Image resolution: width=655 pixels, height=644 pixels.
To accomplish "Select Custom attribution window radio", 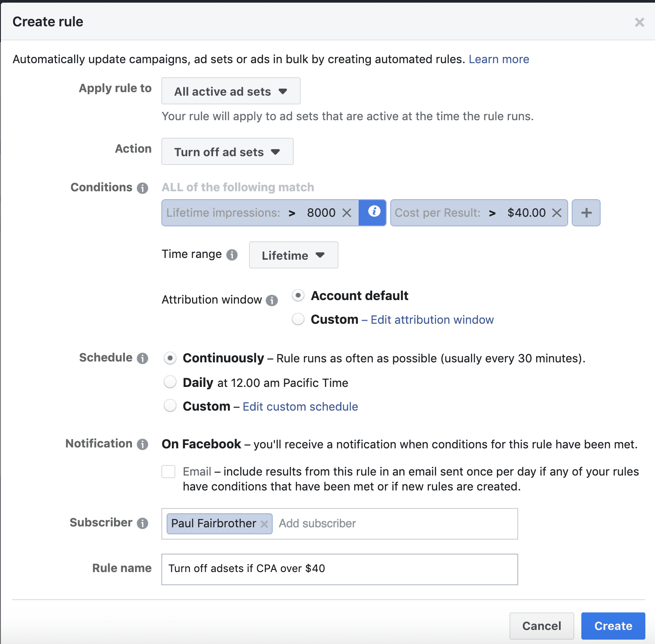I will (x=298, y=319).
